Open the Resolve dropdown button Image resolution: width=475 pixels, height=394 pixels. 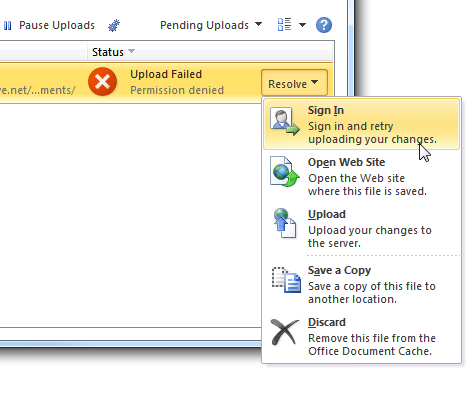click(x=294, y=83)
